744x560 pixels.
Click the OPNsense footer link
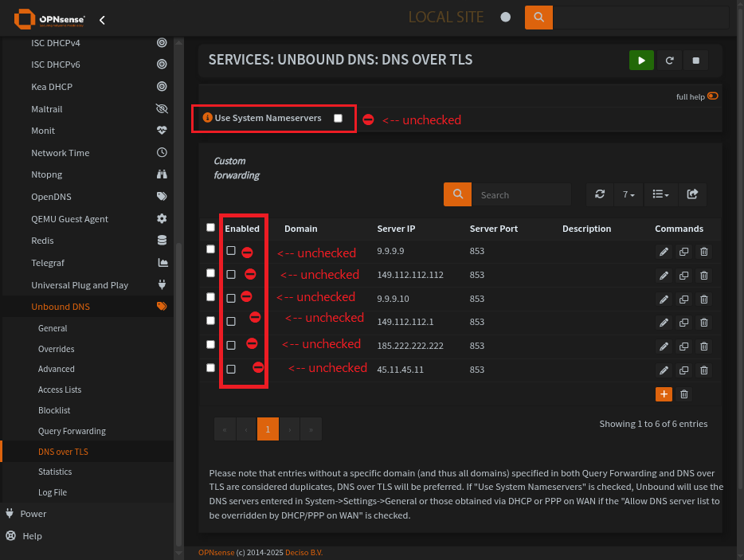[217, 552]
